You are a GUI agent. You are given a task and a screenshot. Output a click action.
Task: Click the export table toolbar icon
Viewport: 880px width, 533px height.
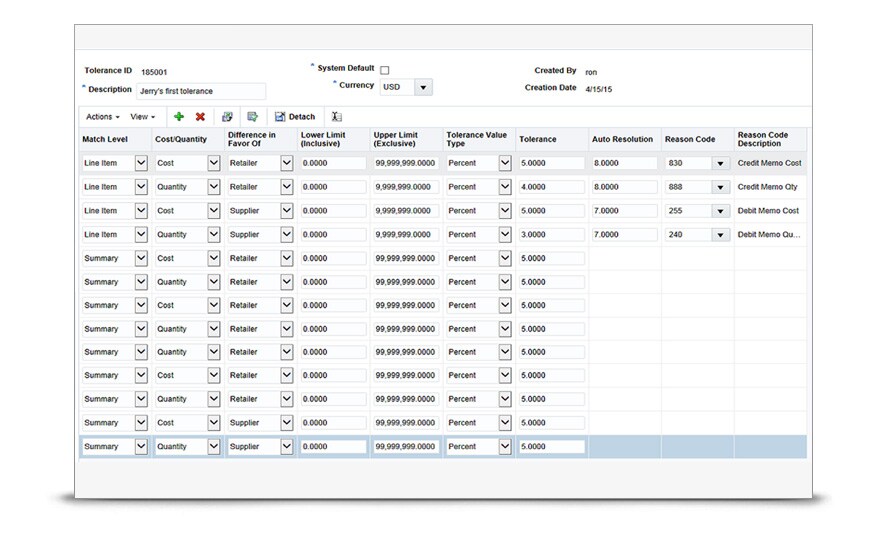click(x=253, y=117)
